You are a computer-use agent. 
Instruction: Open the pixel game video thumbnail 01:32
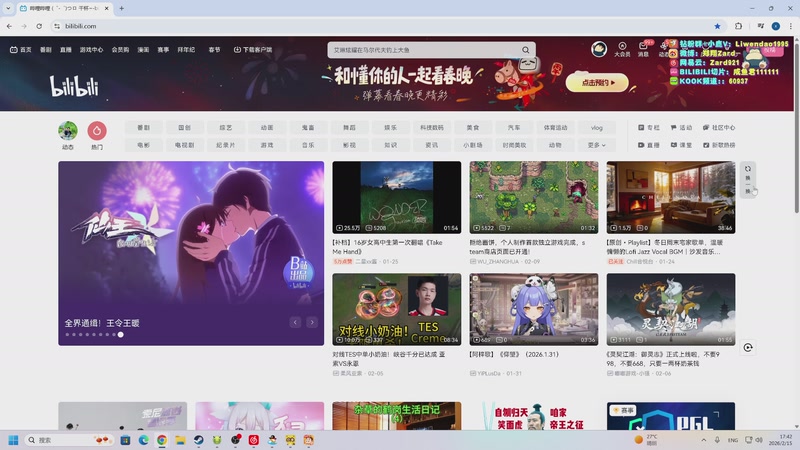[534, 197]
